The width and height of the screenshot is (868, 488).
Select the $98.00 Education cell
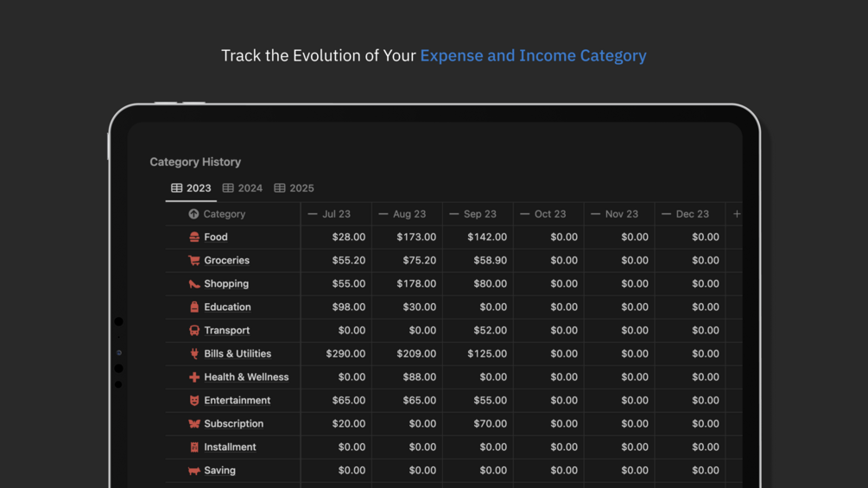[x=336, y=307]
